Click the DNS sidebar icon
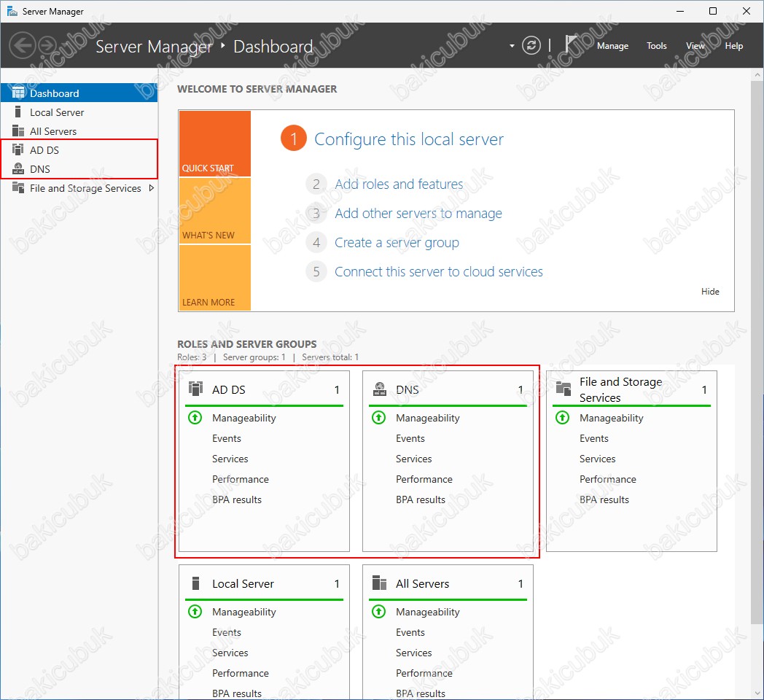This screenshot has height=700, width=764. pyautogui.click(x=18, y=168)
